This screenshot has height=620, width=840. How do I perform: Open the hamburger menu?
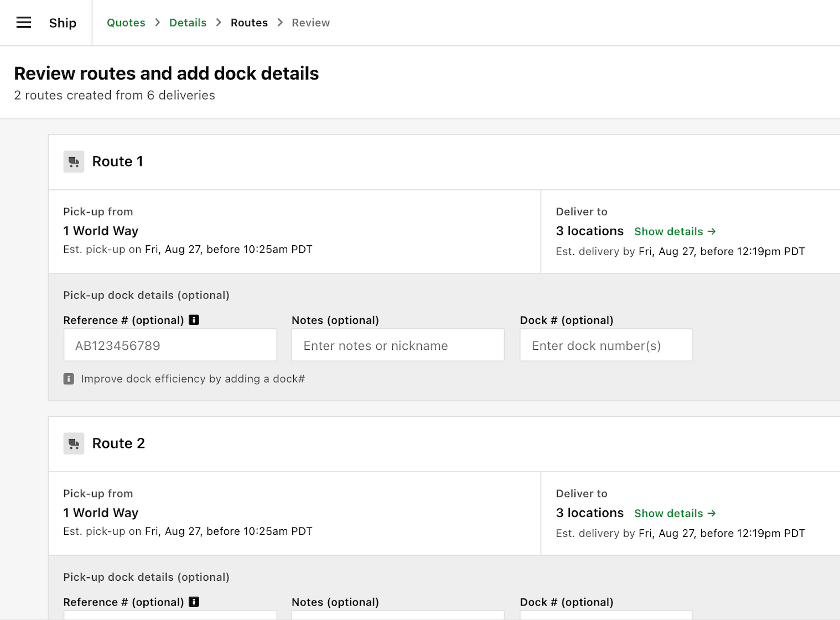pyautogui.click(x=24, y=23)
